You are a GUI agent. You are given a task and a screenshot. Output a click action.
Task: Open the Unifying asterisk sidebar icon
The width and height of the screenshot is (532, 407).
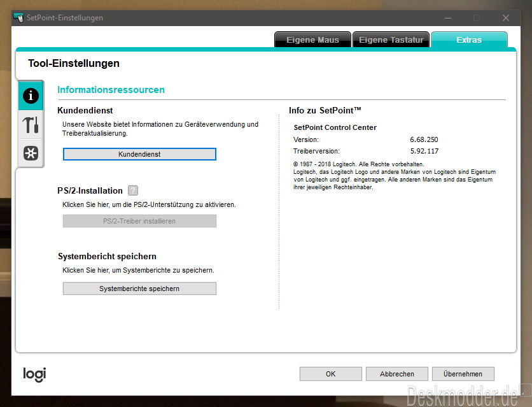31,153
